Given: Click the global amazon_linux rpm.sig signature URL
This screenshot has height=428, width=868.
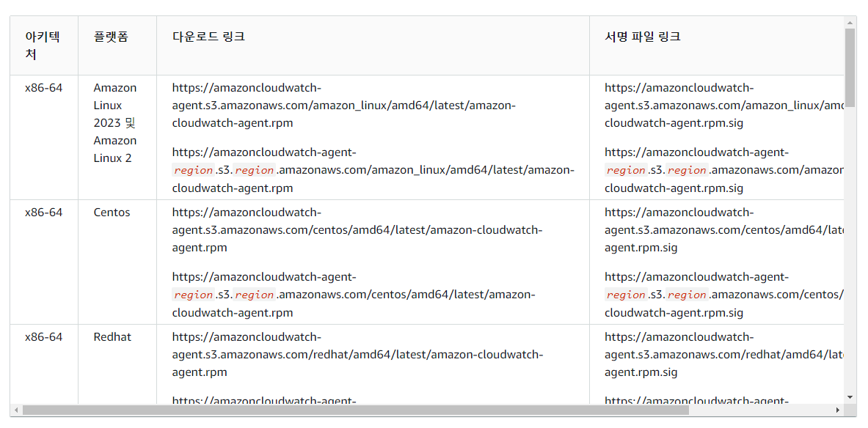Looking at the screenshot, I should pos(724,105).
